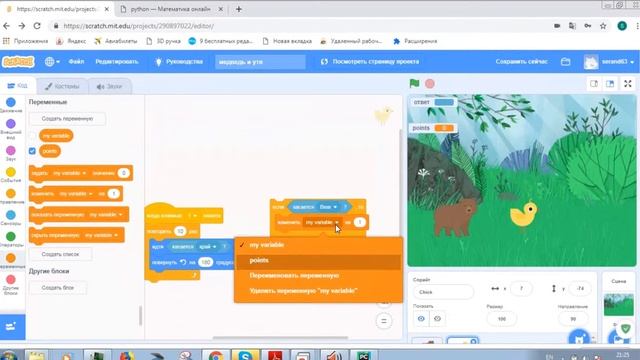Click the Add Extension button
Viewport: 640px width, 360px height.
click(12, 327)
